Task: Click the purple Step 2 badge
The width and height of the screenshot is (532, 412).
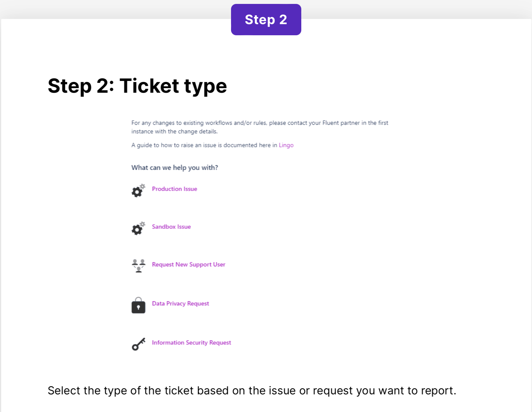Action: click(x=266, y=20)
